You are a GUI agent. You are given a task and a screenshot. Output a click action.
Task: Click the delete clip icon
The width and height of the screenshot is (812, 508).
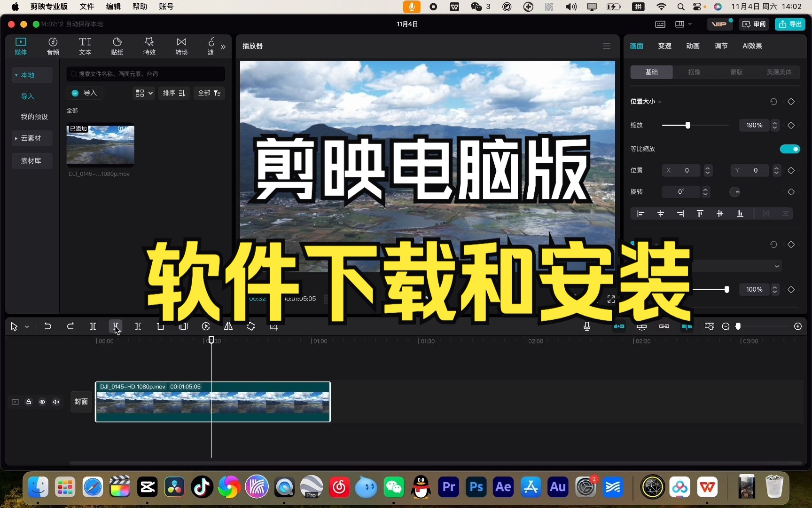pyautogui.click(x=160, y=326)
